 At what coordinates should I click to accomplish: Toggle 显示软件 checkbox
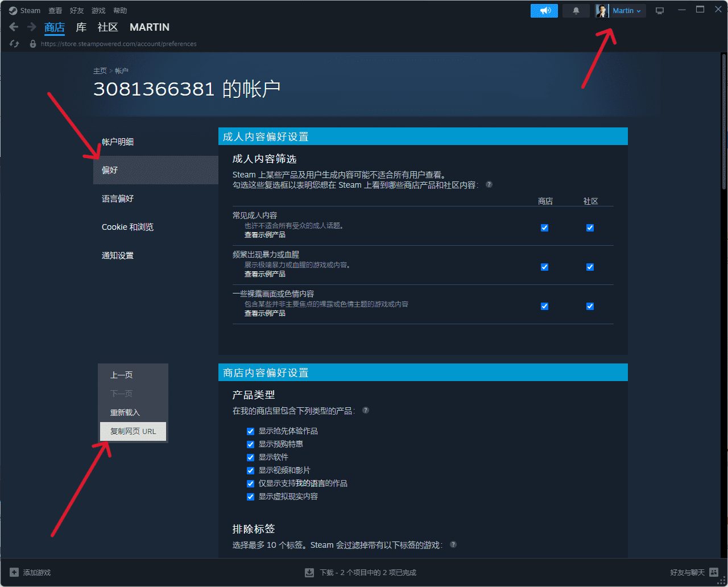tap(250, 457)
